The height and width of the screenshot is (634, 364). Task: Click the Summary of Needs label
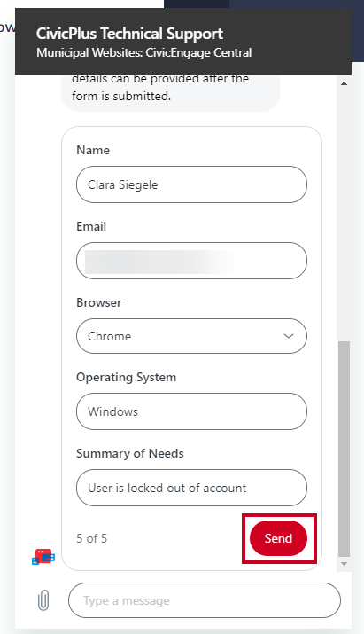coord(129,453)
